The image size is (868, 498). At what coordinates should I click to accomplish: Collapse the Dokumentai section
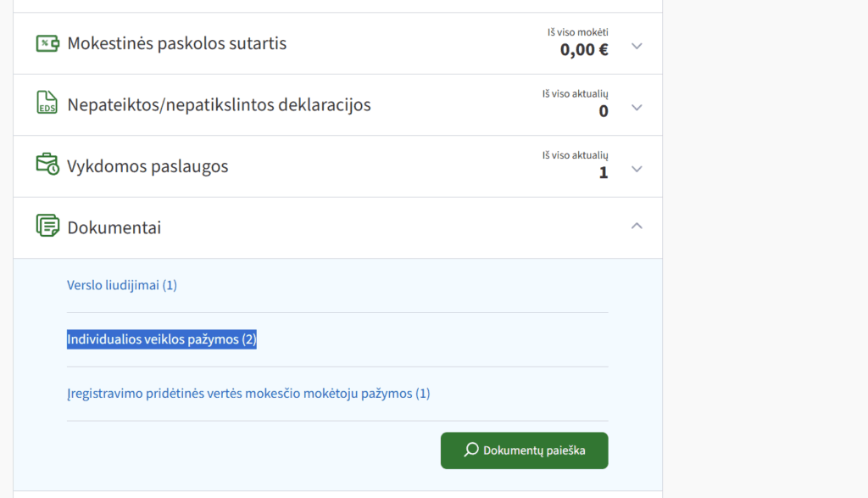[637, 227]
